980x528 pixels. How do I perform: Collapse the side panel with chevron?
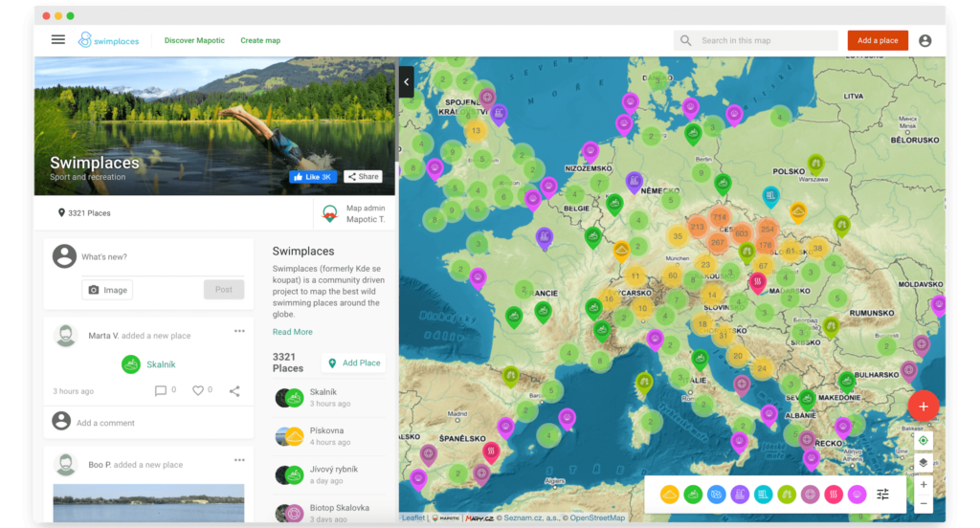pos(406,82)
